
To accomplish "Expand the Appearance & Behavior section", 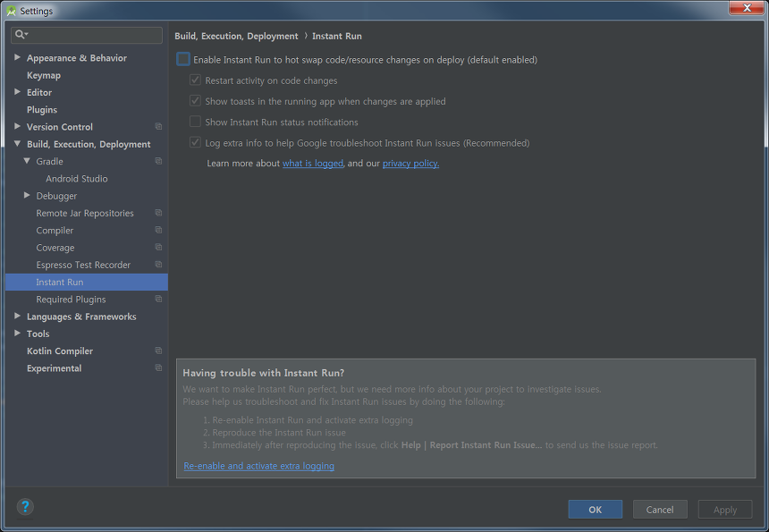I will point(17,58).
